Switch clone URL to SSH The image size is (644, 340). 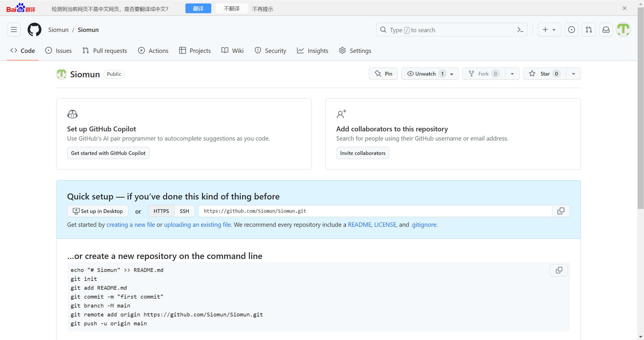tap(184, 211)
